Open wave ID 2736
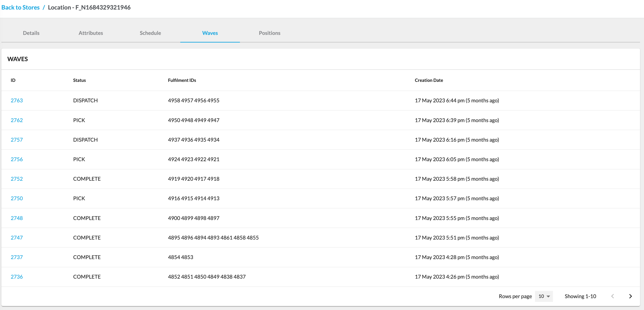644x310 pixels. tap(17, 277)
